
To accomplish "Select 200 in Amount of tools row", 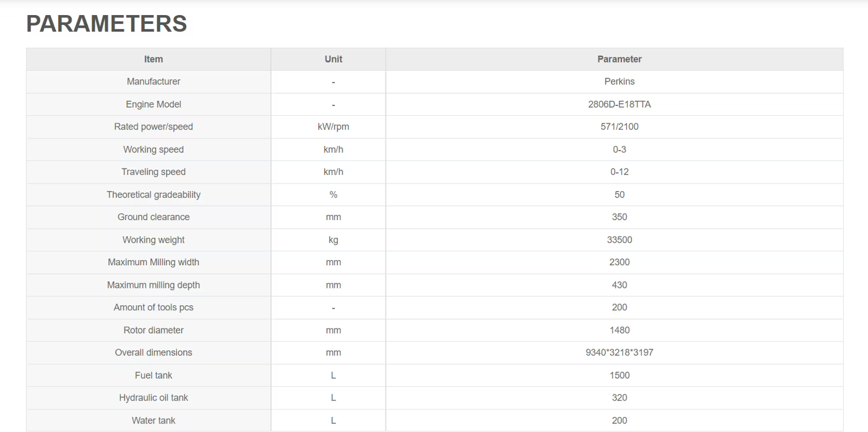I will click(619, 307).
